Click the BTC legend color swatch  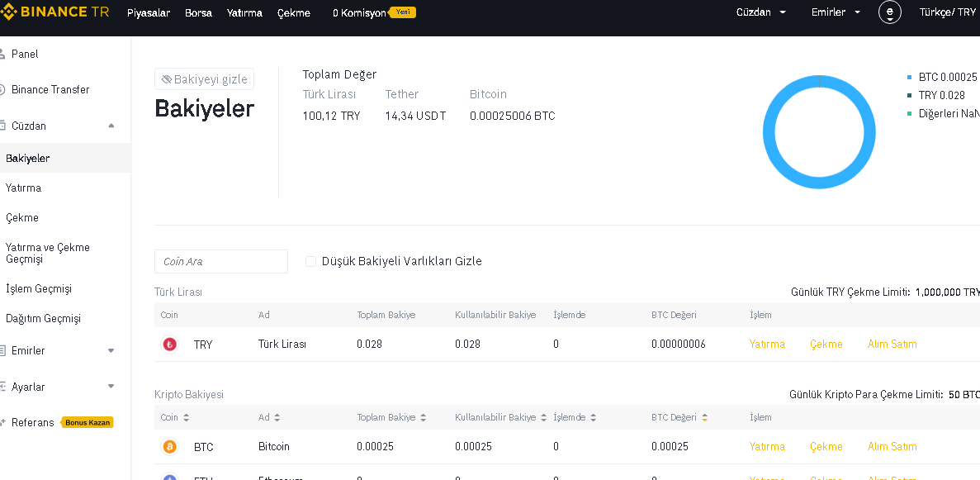coord(910,77)
